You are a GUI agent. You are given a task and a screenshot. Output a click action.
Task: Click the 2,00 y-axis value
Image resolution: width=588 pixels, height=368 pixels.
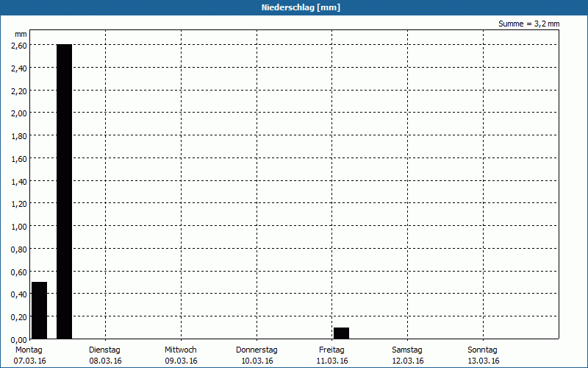19,113
